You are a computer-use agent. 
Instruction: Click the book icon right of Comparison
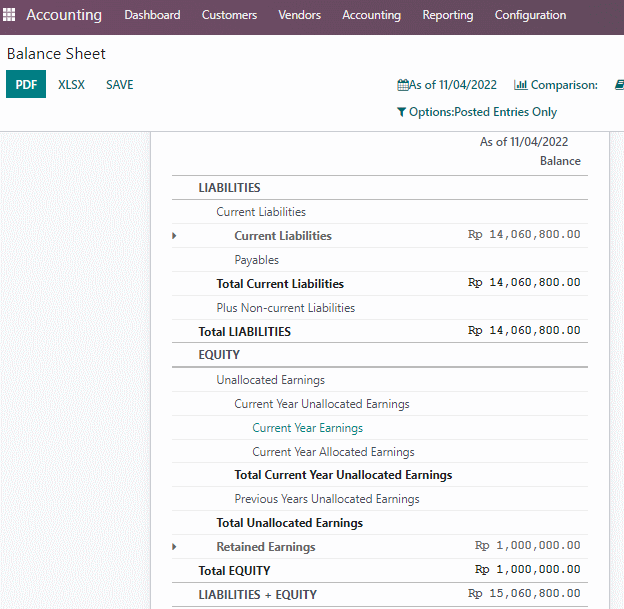(x=620, y=85)
